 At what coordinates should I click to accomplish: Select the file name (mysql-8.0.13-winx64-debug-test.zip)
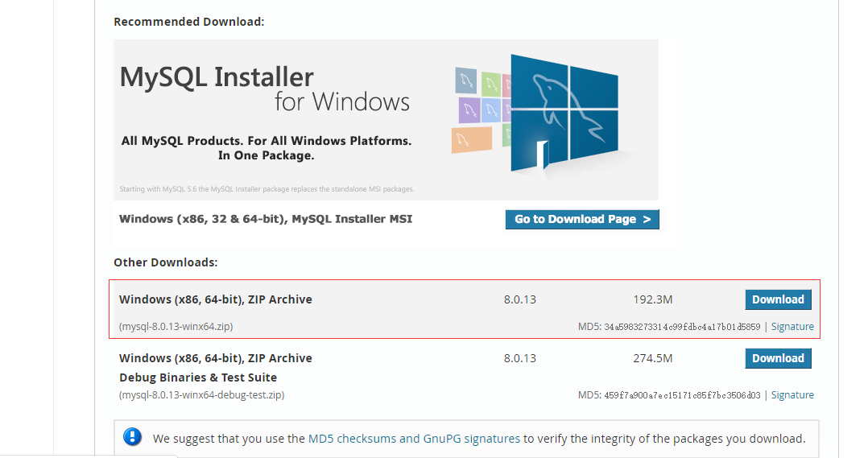(201, 395)
